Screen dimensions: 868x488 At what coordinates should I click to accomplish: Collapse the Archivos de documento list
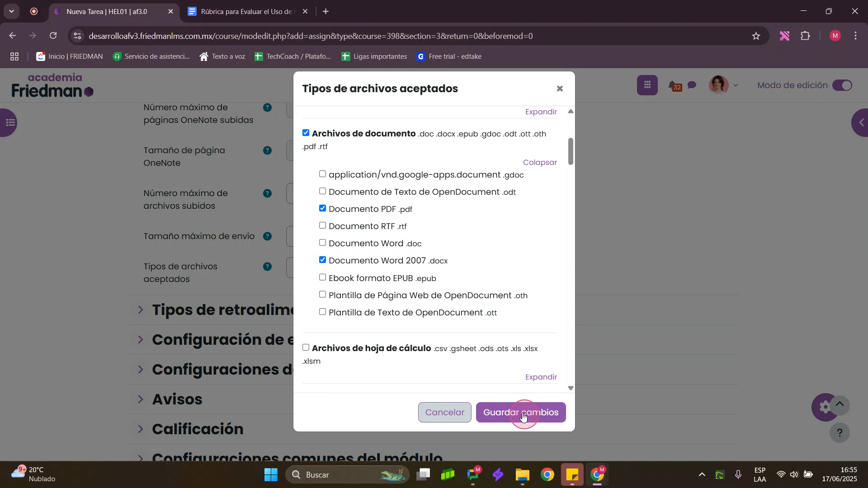click(x=540, y=162)
